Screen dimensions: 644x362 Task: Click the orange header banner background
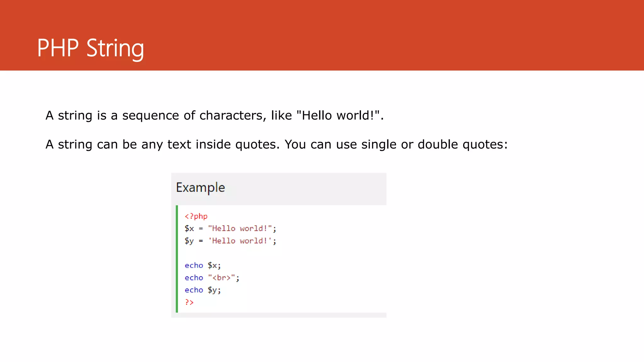pos(409,35)
